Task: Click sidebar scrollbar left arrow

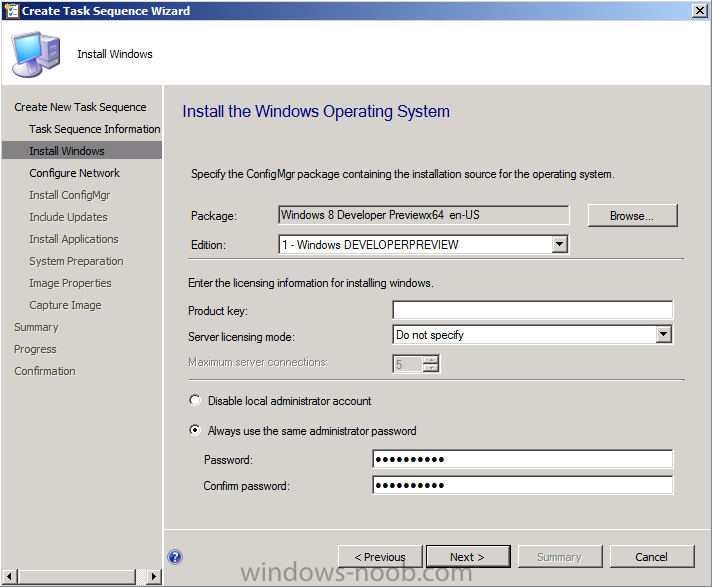Action: point(10,577)
